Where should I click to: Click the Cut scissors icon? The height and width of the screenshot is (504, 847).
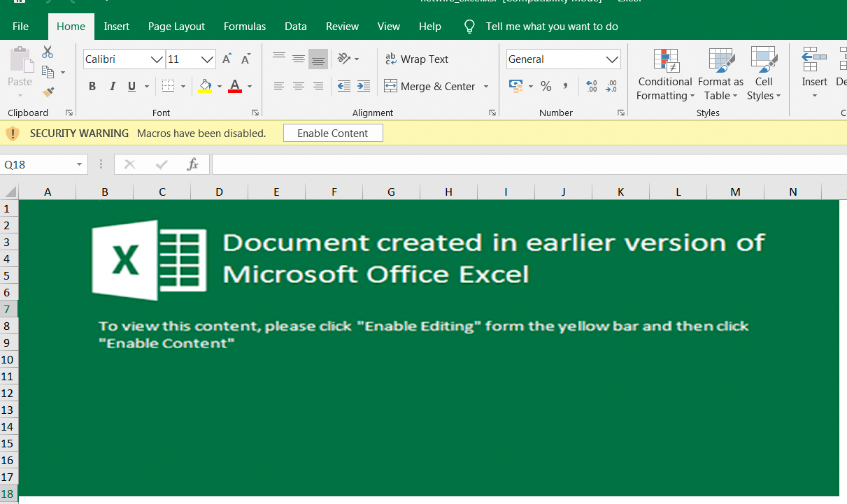point(48,52)
